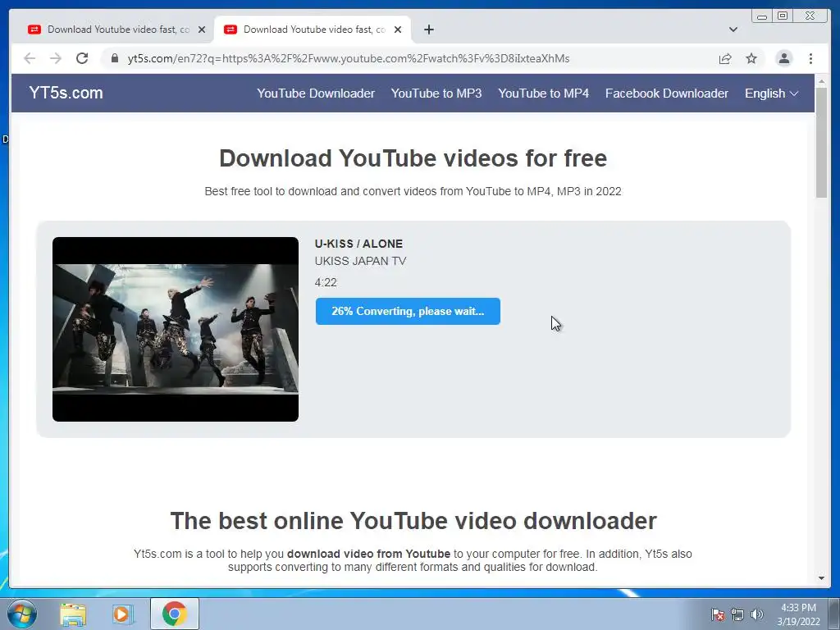Image resolution: width=840 pixels, height=630 pixels.
Task: Open the Chrome profile avatar
Action: (x=783, y=58)
